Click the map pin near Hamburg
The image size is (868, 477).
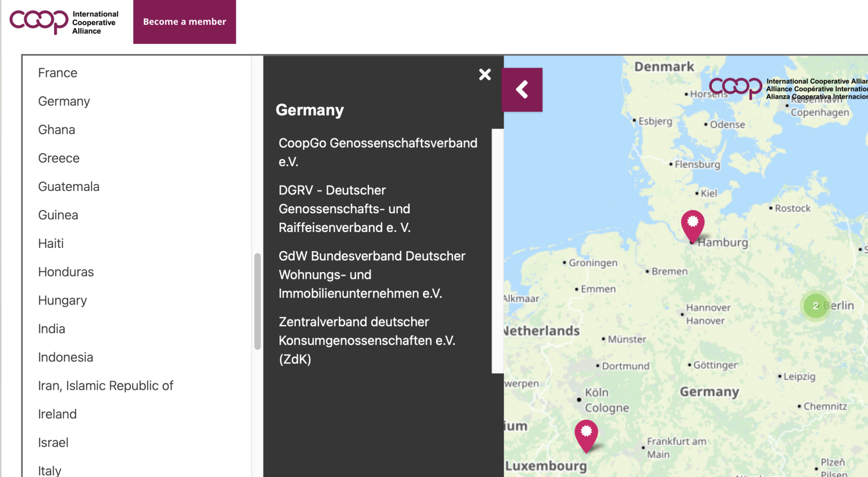click(692, 225)
